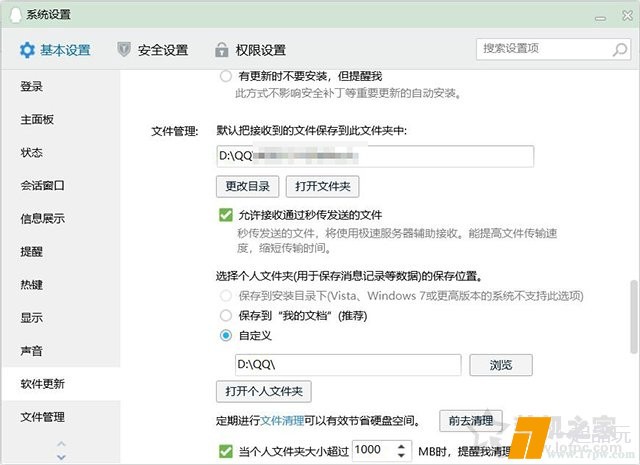Click the 打开个人文件夹 button
Viewport: 640px width, 465px height.
point(264,392)
